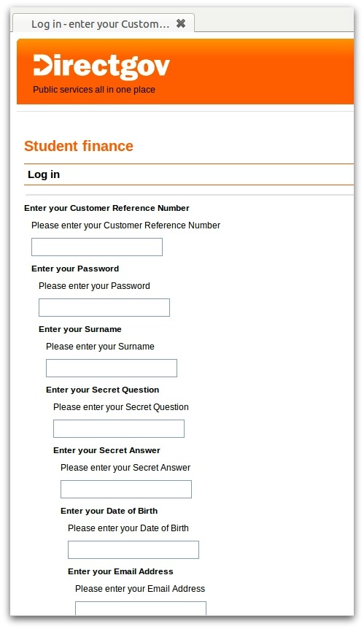The height and width of the screenshot is (629, 364).
Task: Click 'Public services all in one place' tagline
Action: [94, 90]
